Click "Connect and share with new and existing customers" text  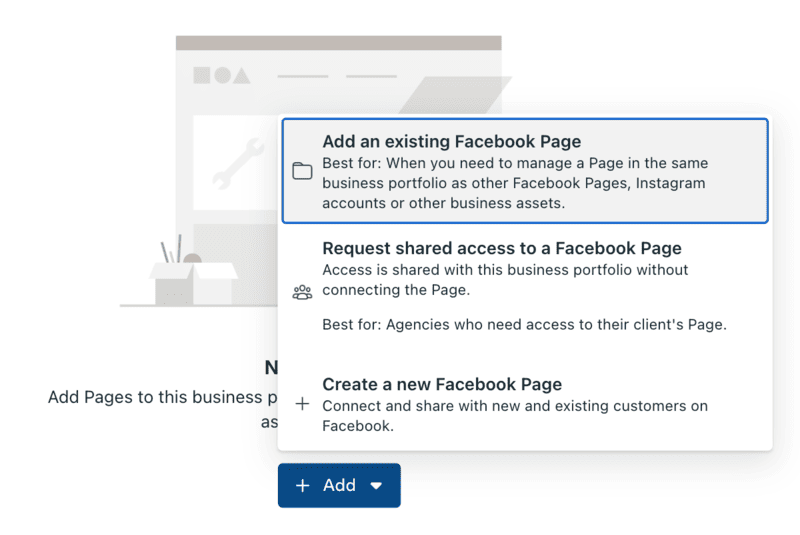coord(514,406)
